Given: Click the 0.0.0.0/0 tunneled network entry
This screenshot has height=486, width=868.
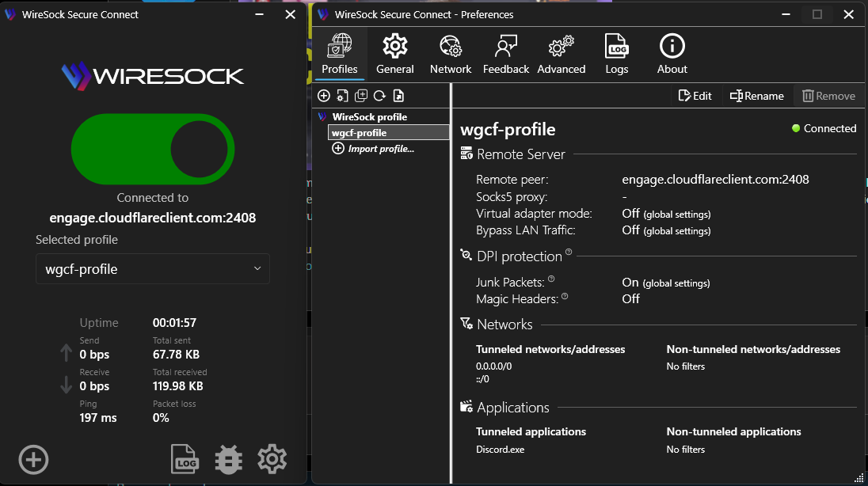Looking at the screenshot, I should coord(493,366).
